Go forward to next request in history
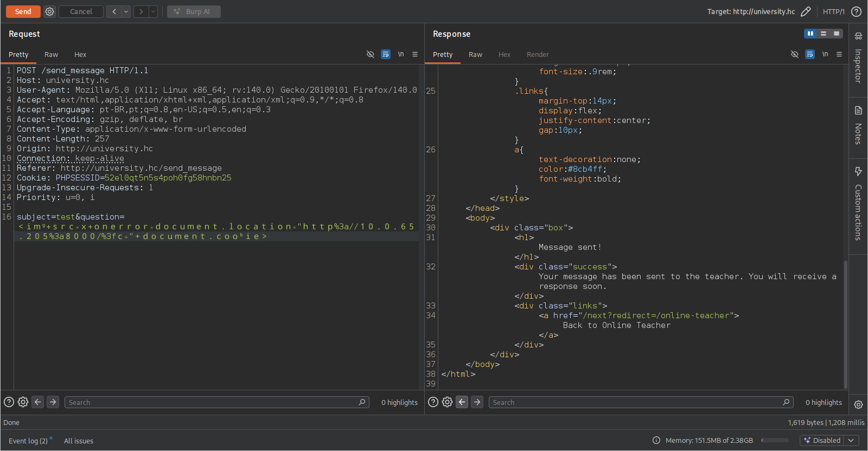 pyautogui.click(x=141, y=11)
